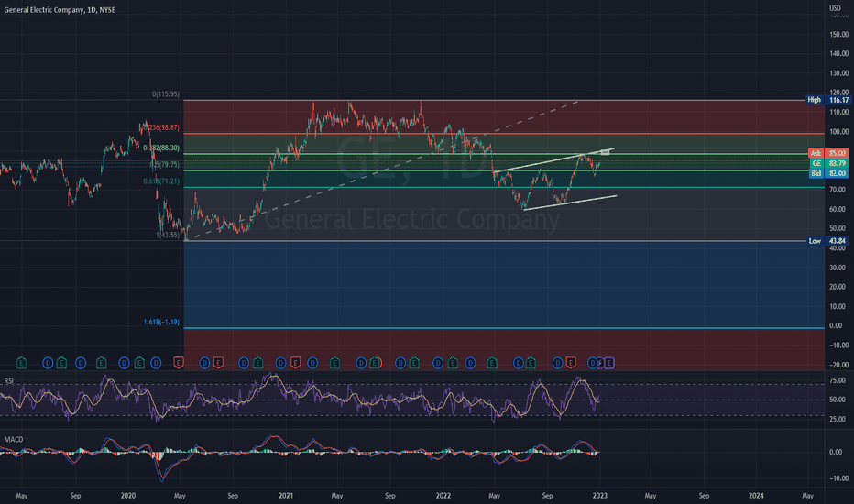Click the 75.00 level on the RSI scale
854x504 pixels.
click(838, 380)
